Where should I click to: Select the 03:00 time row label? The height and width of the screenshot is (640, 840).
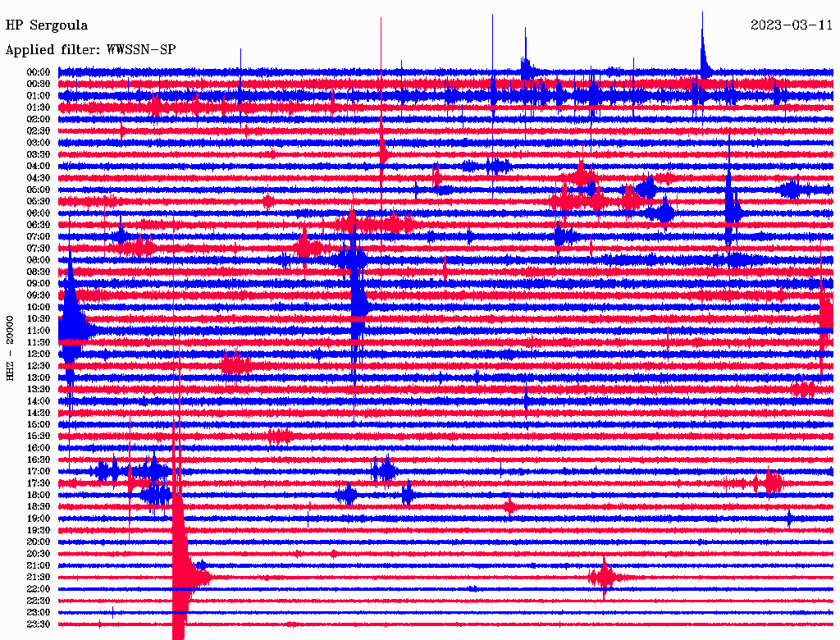click(39, 143)
